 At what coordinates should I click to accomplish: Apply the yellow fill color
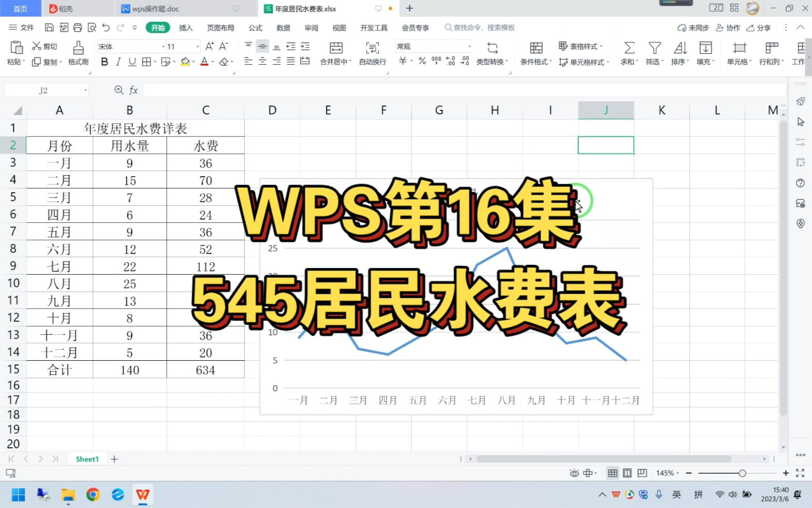pyautogui.click(x=185, y=62)
